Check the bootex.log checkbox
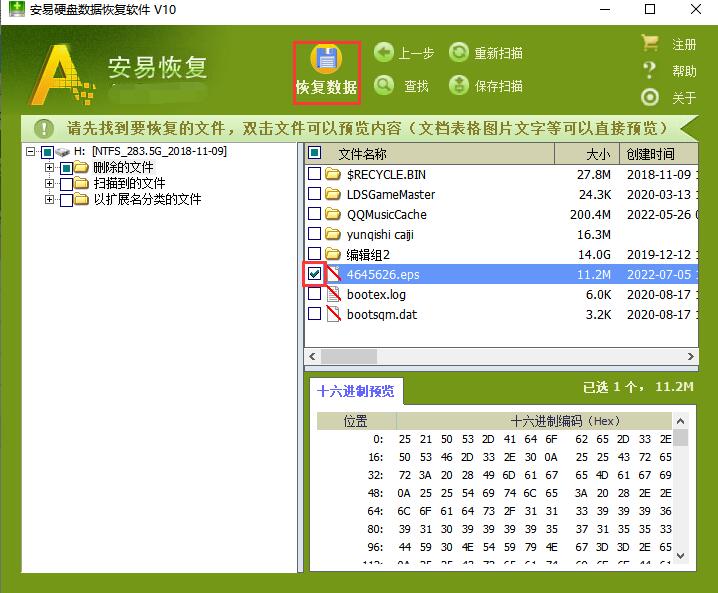The width and height of the screenshot is (718, 593). [315, 294]
